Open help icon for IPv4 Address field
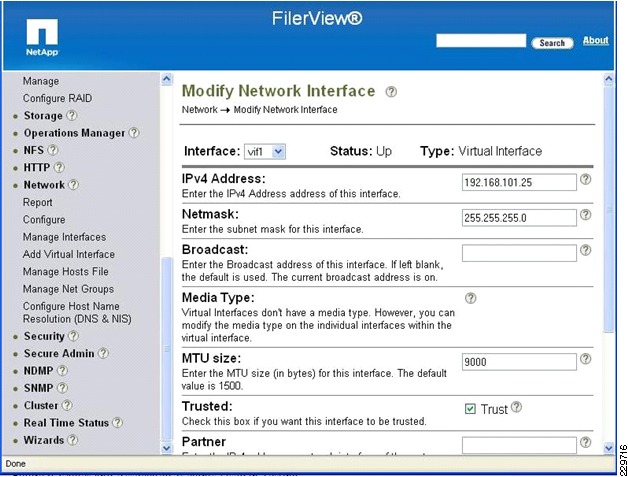This screenshot has height=477, width=628. [586, 179]
